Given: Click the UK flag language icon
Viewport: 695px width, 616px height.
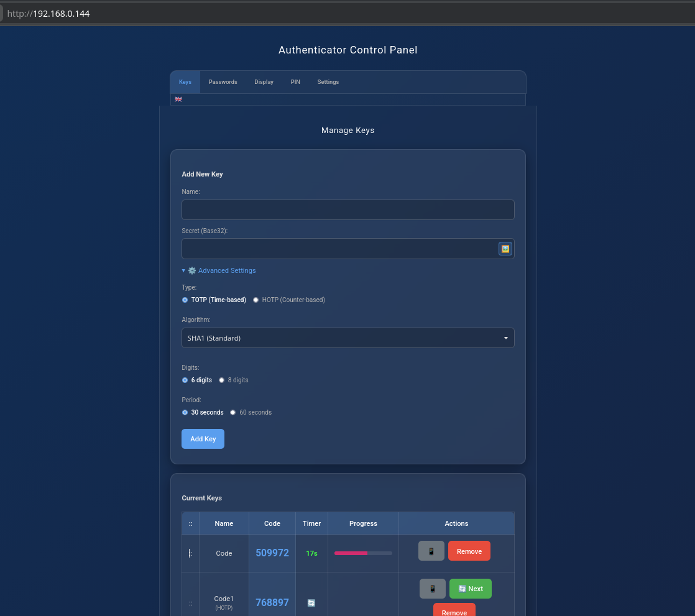Looking at the screenshot, I should click(x=178, y=99).
